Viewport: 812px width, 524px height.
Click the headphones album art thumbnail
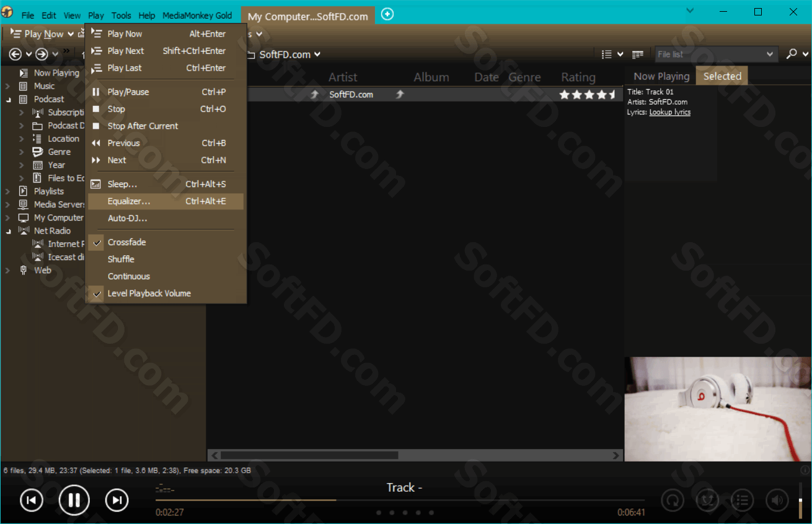pos(718,409)
